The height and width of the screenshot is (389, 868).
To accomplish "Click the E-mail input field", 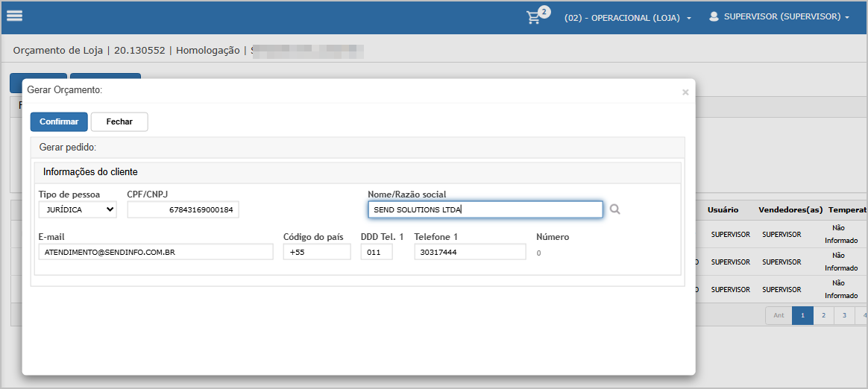I will point(156,252).
